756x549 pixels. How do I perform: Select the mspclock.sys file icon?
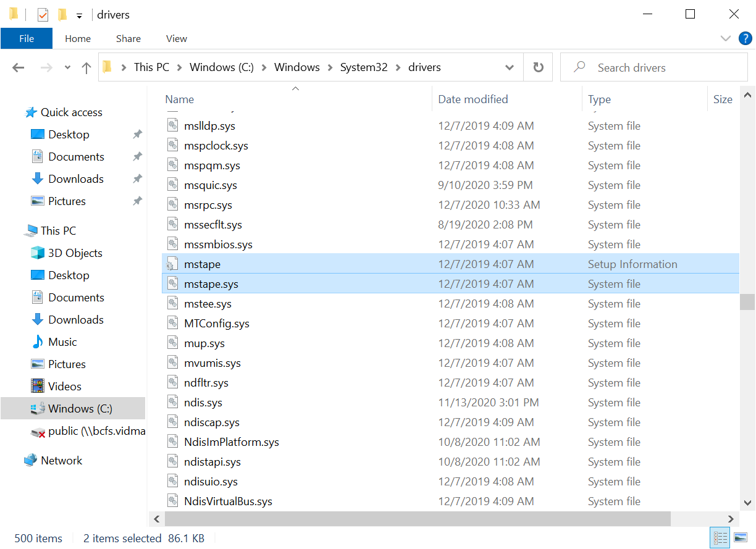coord(172,146)
